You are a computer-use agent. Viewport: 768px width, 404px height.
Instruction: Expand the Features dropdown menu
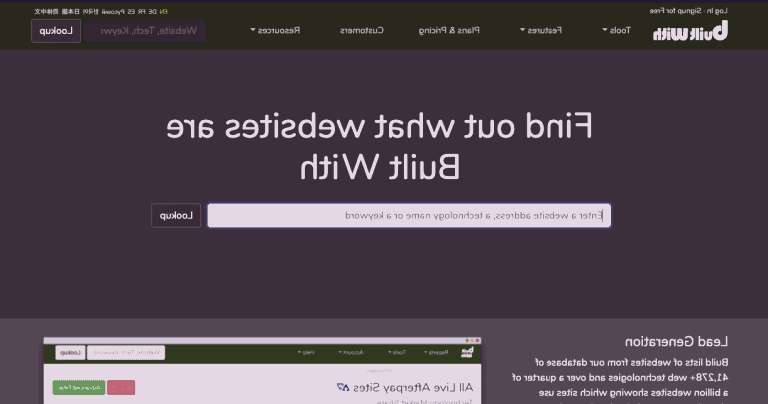pos(541,30)
